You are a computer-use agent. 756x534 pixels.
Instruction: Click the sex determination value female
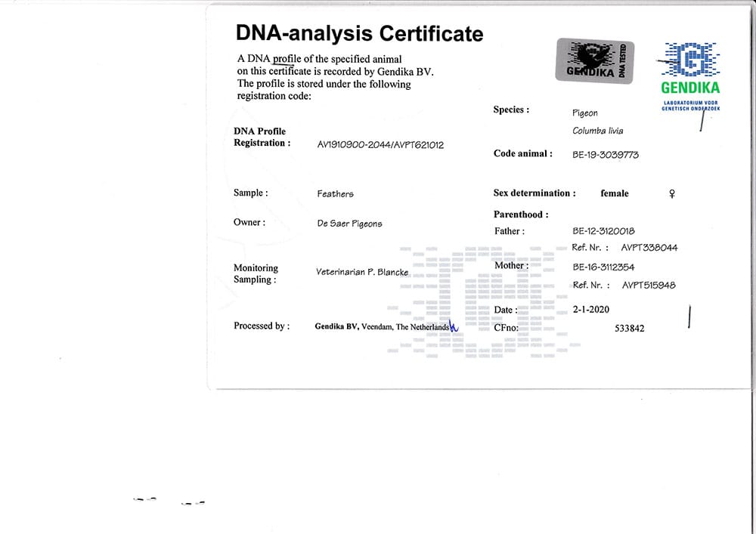pyautogui.click(x=615, y=193)
